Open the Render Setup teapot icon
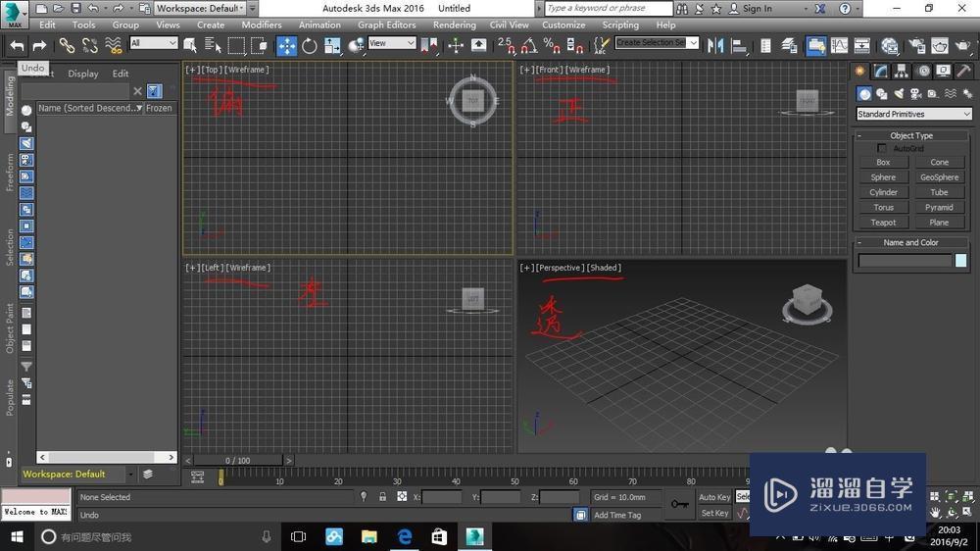The width and height of the screenshot is (980, 551). coord(917,46)
